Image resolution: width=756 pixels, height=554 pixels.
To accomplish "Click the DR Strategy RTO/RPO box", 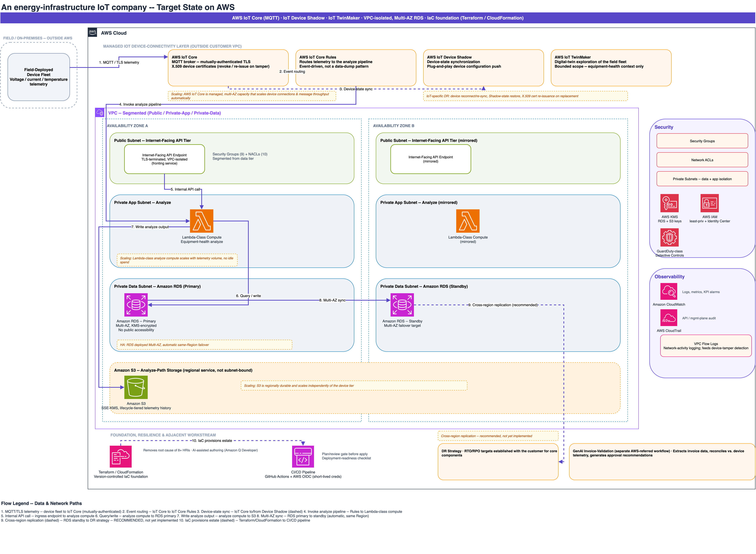I will click(x=498, y=462).
